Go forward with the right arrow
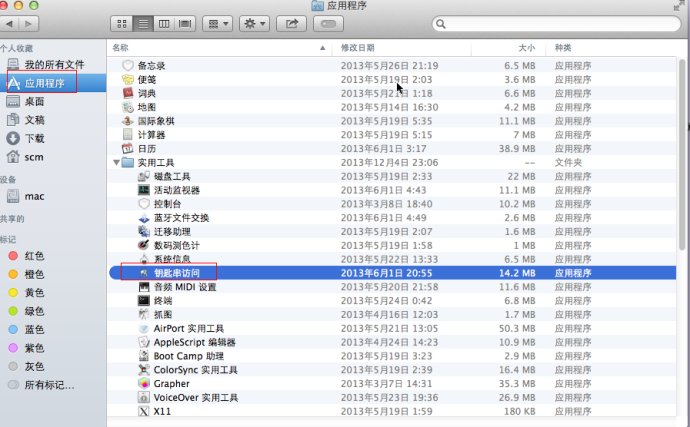This screenshot has height=427, width=690. [29, 24]
